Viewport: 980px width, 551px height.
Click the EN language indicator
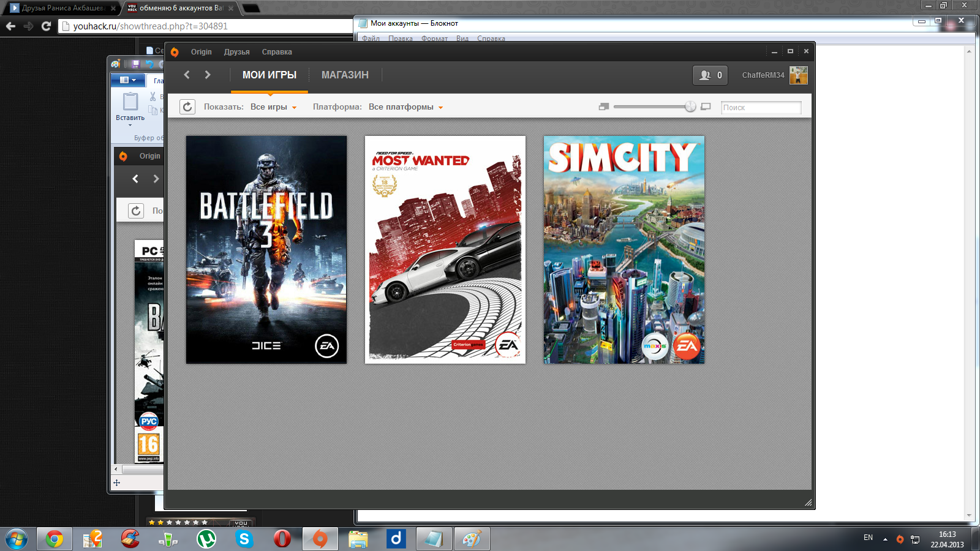(x=868, y=538)
